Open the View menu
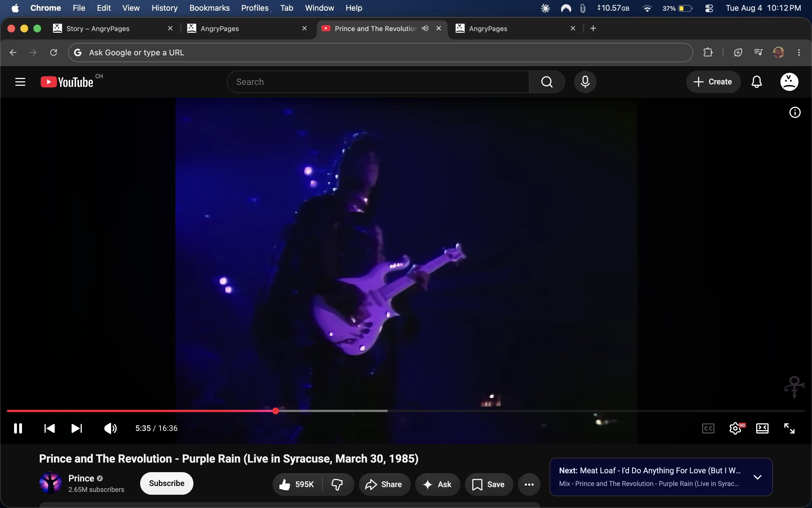This screenshot has height=508, width=812. [x=131, y=8]
